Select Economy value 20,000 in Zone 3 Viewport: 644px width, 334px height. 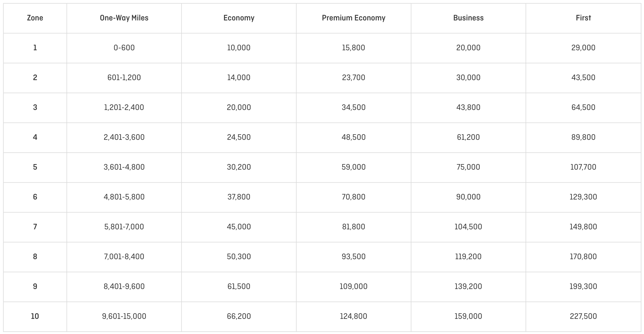point(239,108)
